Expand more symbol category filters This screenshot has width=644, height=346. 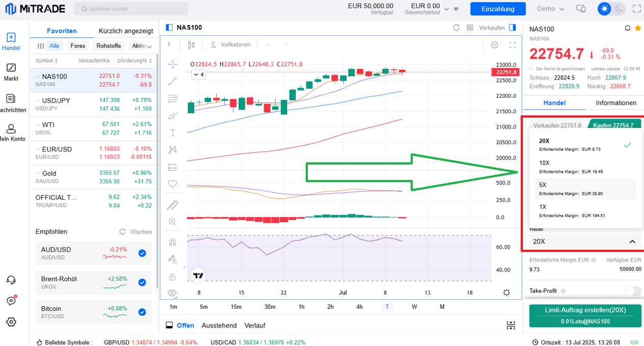[x=149, y=46]
